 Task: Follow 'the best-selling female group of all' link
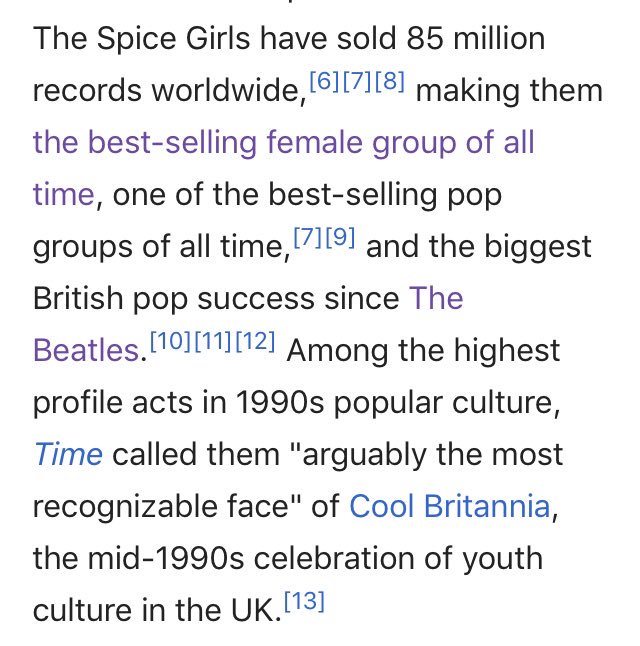pos(284,143)
